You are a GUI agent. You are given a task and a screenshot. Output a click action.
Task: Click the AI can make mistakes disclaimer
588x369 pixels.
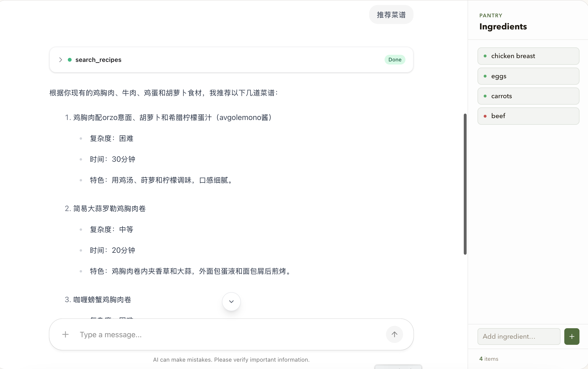coord(231,360)
